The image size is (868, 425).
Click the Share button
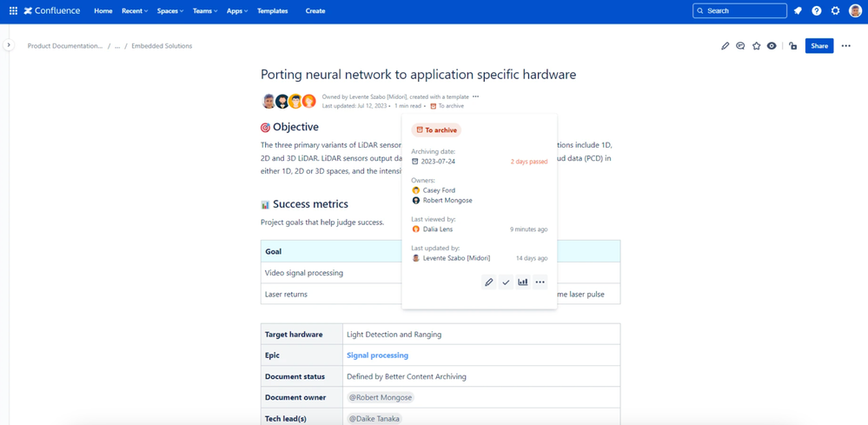tap(819, 46)
